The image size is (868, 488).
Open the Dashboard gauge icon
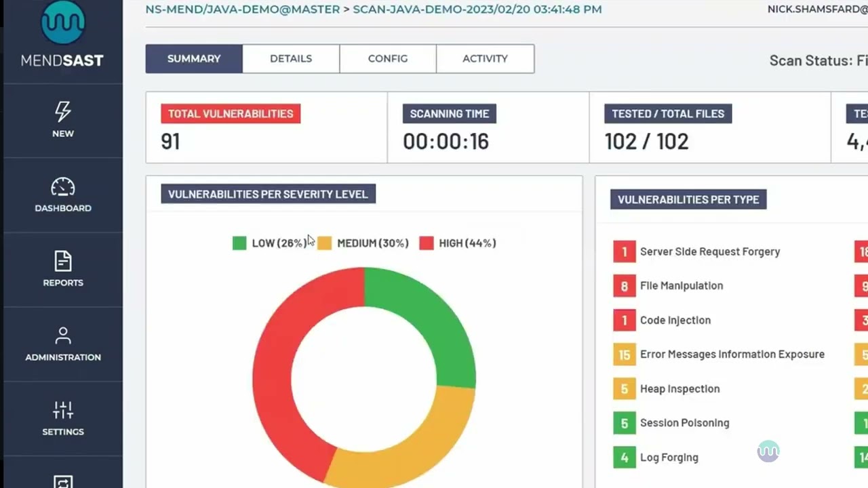[63, 187]
